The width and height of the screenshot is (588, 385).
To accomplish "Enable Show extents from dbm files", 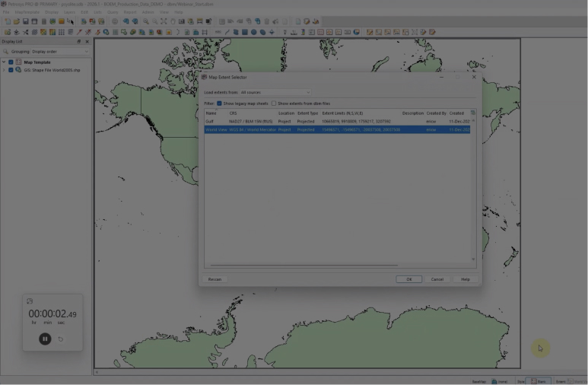I will click(x=274, y=103).
